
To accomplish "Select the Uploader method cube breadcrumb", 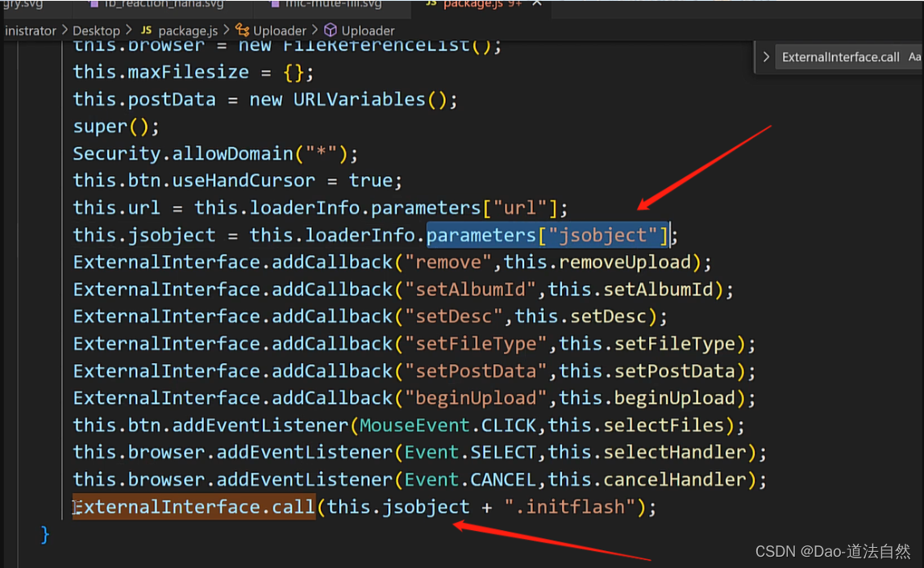I will coord(368,31).
